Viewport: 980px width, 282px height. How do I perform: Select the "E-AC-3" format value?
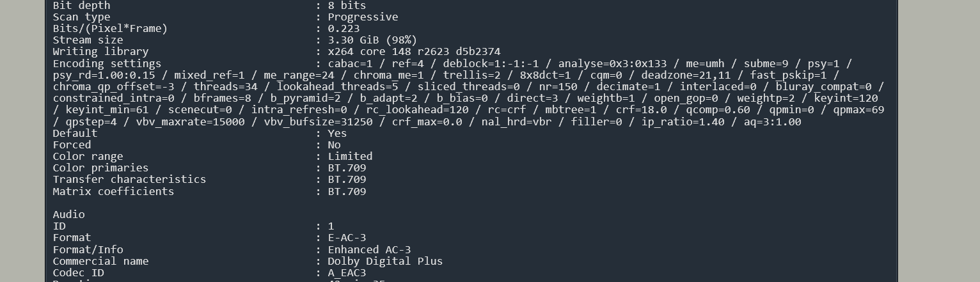click(x=347, y=238)
